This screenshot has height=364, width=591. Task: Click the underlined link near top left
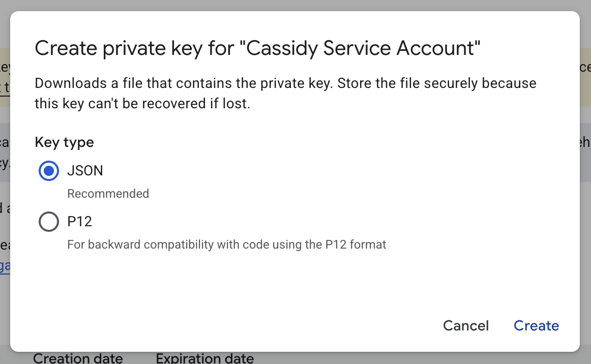pos(4,85)
